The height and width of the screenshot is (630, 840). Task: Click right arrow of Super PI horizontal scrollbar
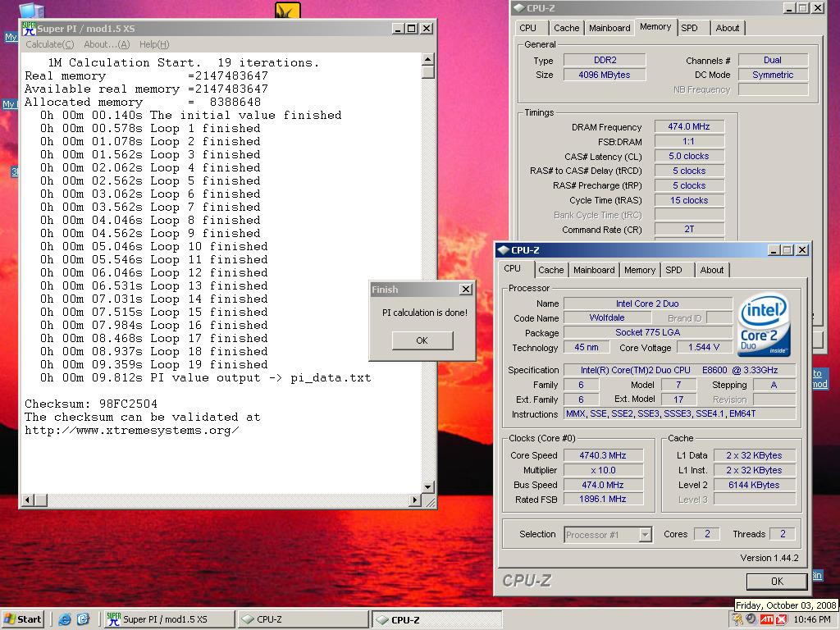tap(414, 500)
